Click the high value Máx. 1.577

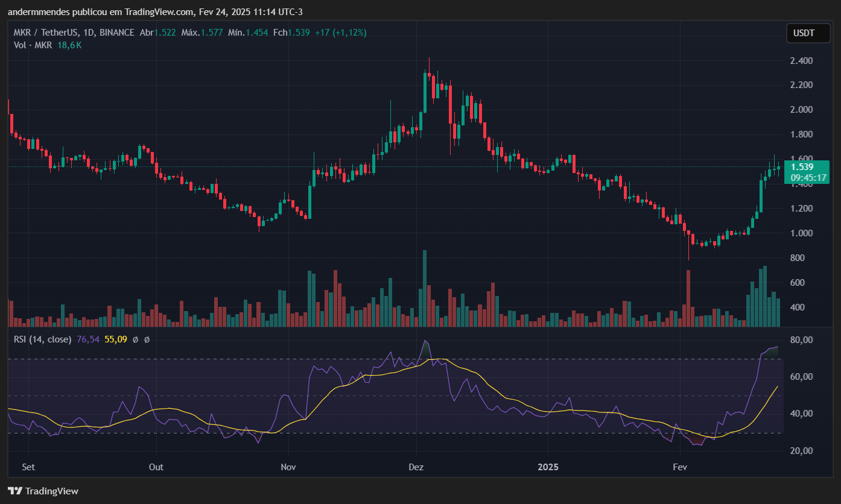tap(201, 33)
